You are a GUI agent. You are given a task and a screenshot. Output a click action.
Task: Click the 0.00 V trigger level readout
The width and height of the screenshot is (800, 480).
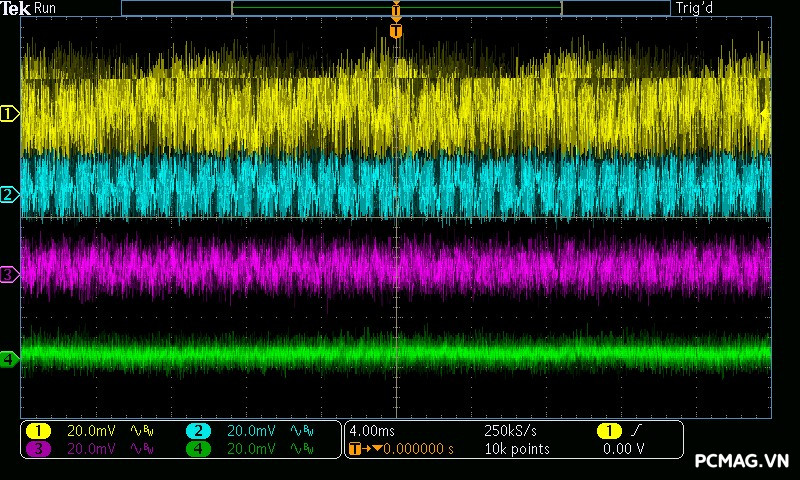(x=622, y=449)
